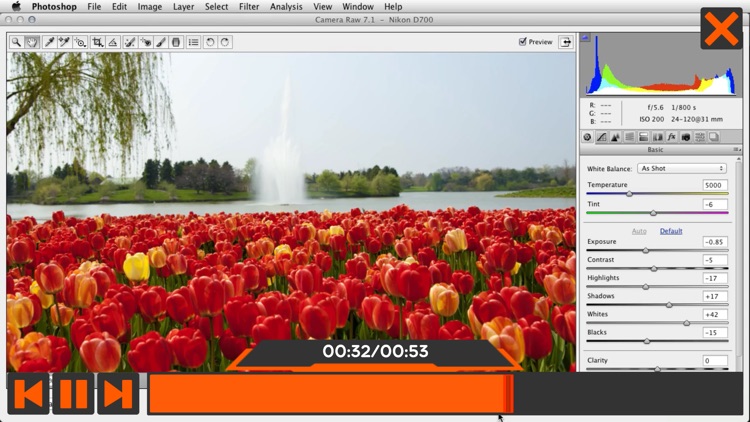The image size is (750, 422).
Task: Select the Crop tool
Action: tap(98, 42)
